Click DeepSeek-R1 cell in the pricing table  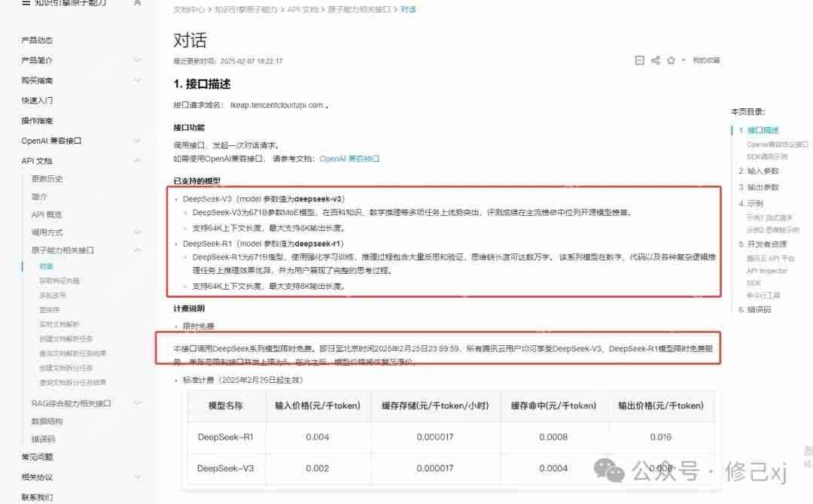(226, 437)
